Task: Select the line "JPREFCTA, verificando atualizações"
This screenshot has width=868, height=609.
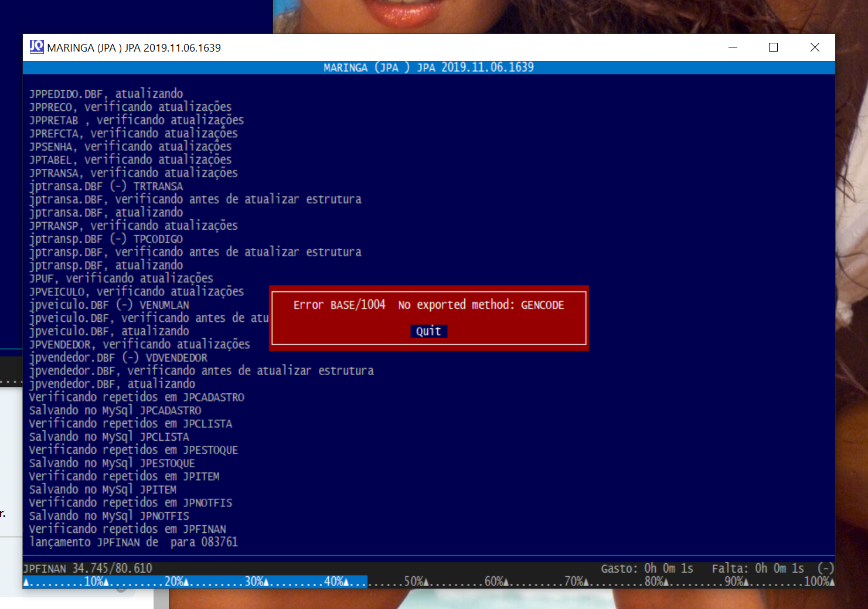Action: [134, 134]
